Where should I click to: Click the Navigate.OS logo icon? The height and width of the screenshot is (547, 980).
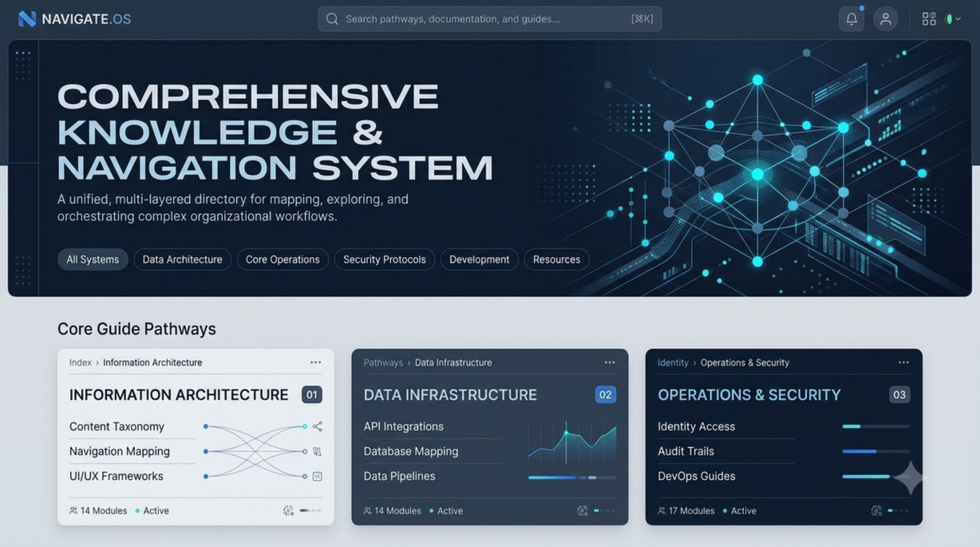[27, 19]
